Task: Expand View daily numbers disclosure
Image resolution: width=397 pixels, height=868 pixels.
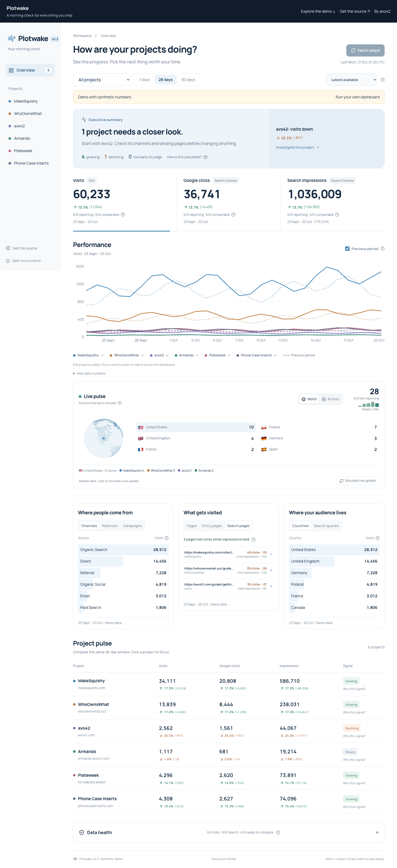Action: point(89,373)
